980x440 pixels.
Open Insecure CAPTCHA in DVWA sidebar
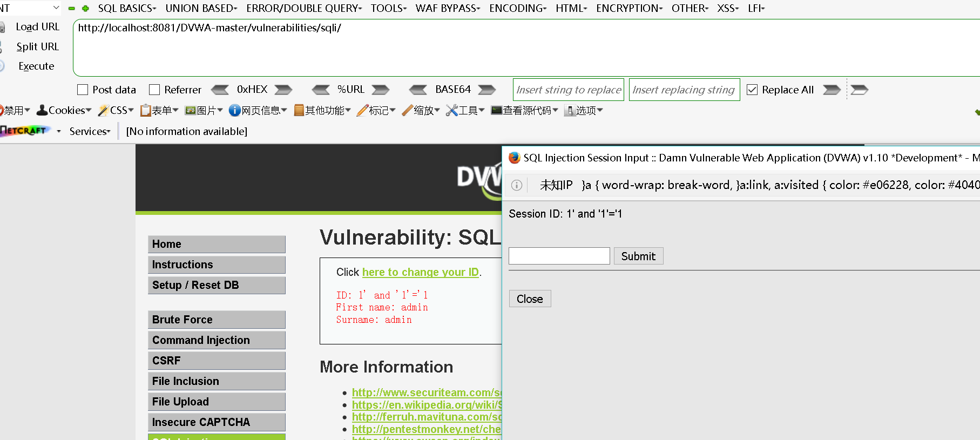(217, 422)
